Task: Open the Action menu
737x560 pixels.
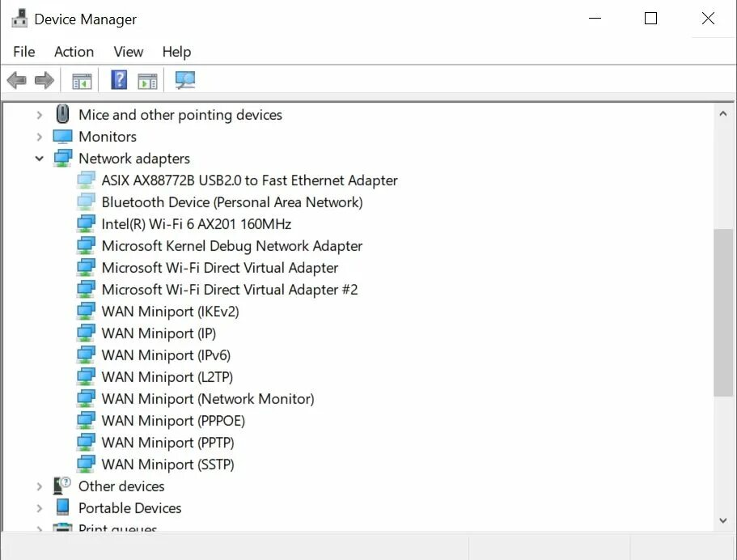Action: tap(74, 52)
